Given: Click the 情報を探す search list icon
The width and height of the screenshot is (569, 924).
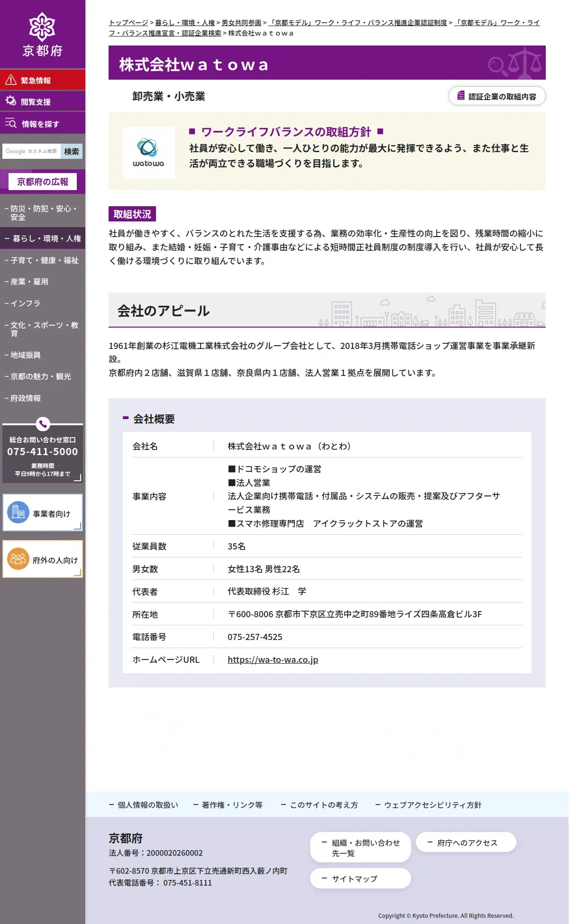Looking at the screenshot, I should coord(11,123).
